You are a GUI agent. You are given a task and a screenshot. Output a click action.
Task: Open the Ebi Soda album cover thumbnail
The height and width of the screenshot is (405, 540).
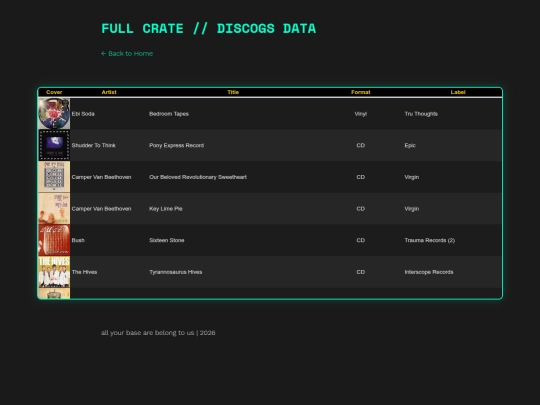pyautogui.click(x=54, y=114)
